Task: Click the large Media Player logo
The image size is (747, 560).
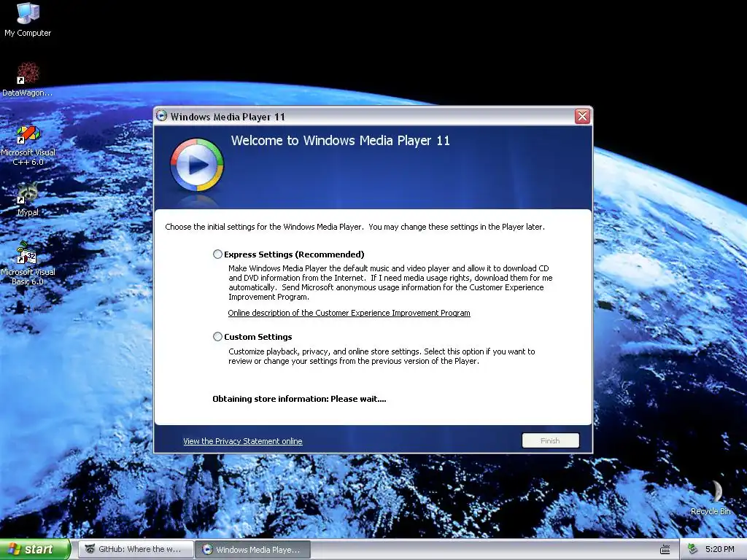Action: [197, 165]
